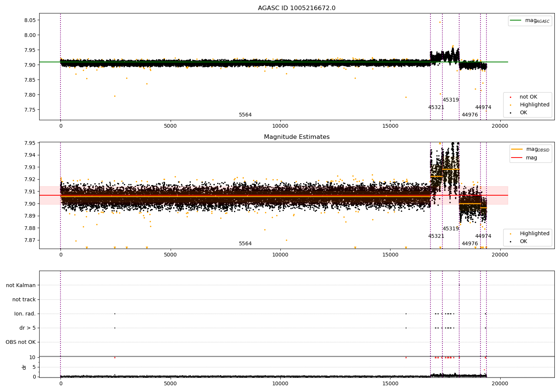Image resolution: width=560 pixels, height=392 pixels.
Task: Click OBSID label 45321 in AGASC ID plot
Action: [x=436, y=108]
